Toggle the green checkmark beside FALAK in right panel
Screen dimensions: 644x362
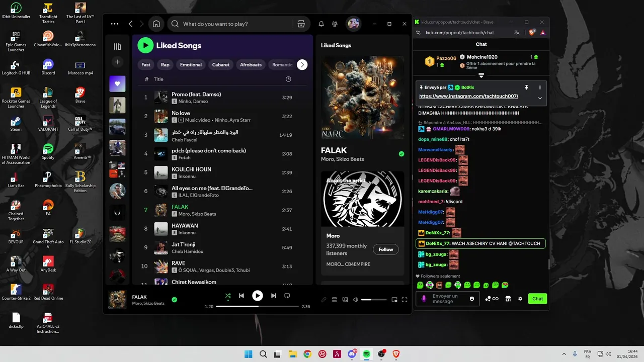401,154
